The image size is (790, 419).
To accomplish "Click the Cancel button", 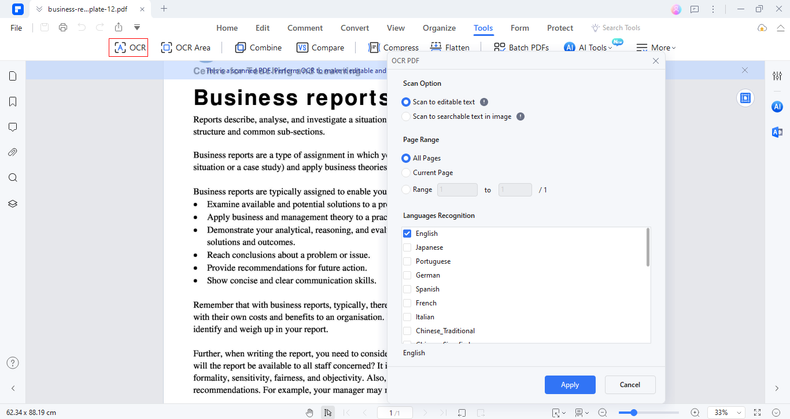I will (x=629, y=385).
